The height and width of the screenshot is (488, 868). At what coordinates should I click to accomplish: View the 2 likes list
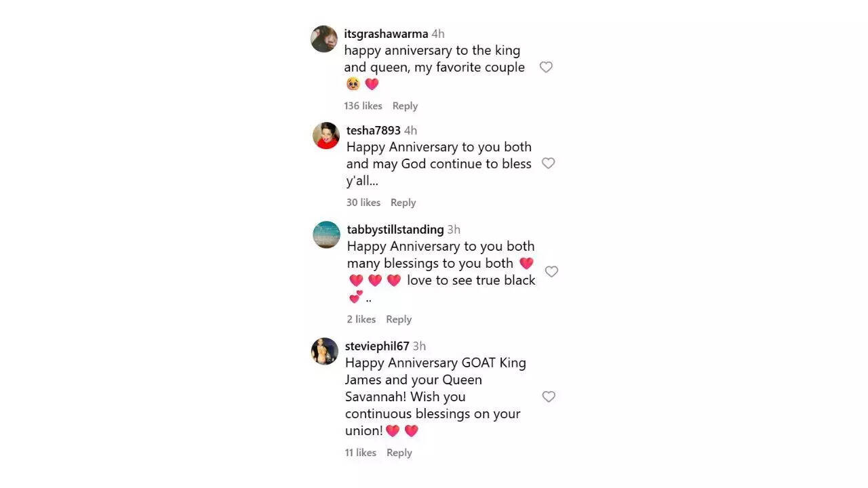tap(361, 319)
